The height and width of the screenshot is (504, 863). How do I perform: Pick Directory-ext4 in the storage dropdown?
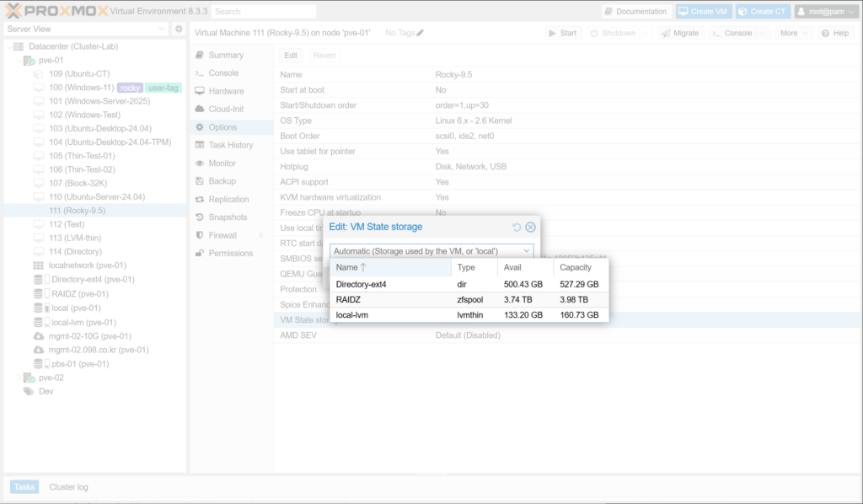[x=361, y=284]
